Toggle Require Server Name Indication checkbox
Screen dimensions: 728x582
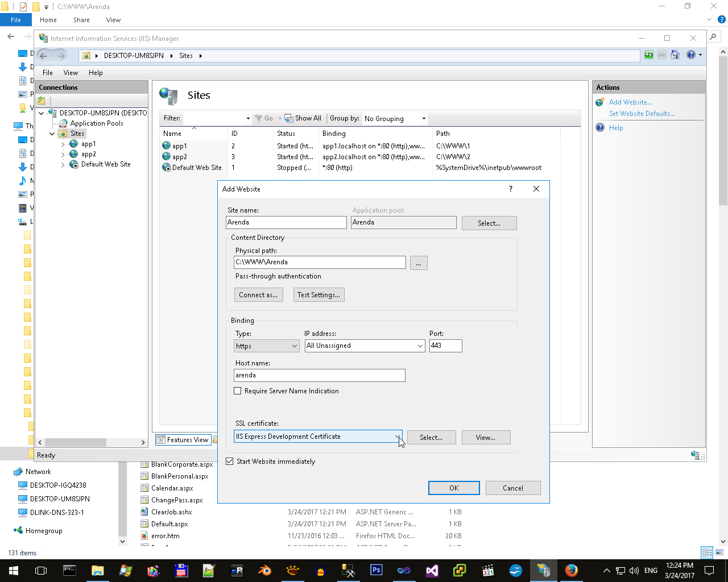pyautogui.click(x=238, y=391)
